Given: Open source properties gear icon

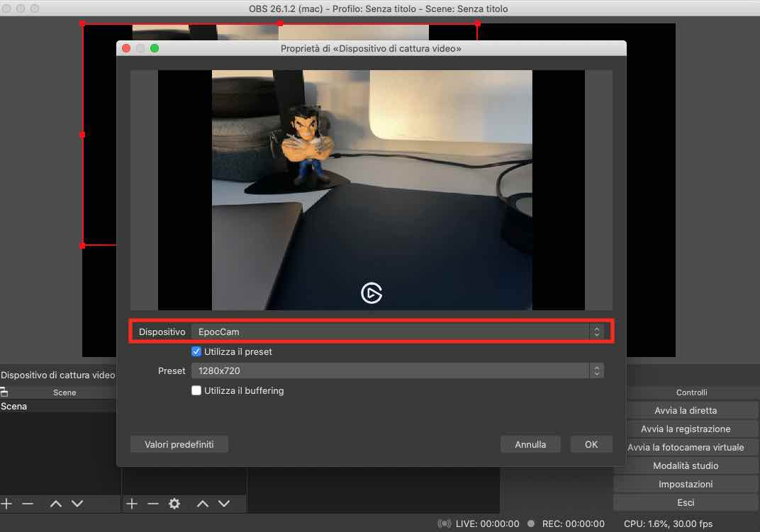Looking at the screenshot, I should click(x=174, y=504).
